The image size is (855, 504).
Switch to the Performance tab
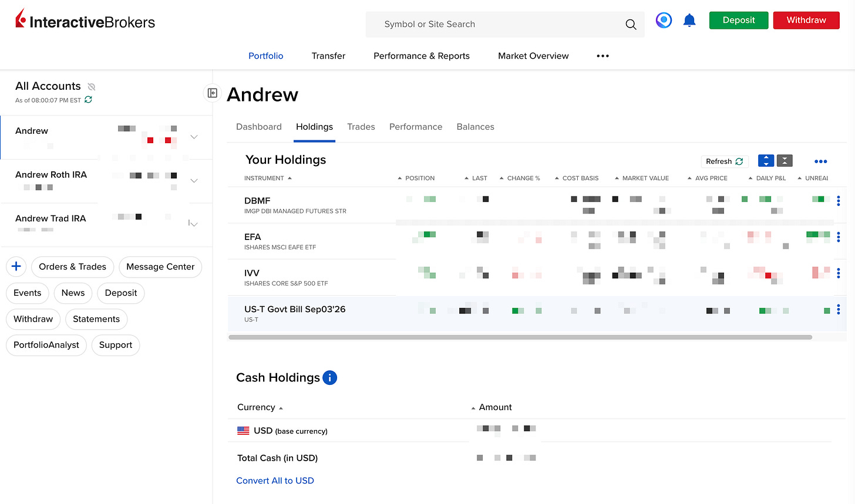416,127
